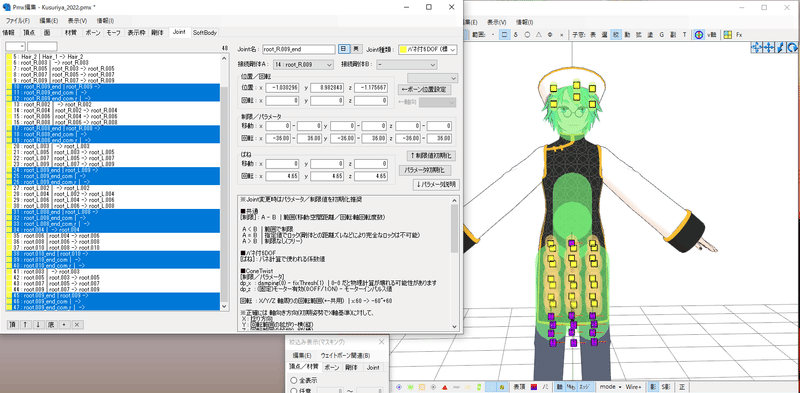Click the circled-dot range icon in PmxView

click(549, 35)
